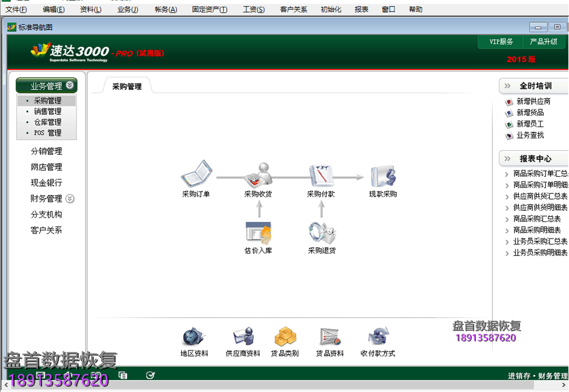This screenshot has height=392, width=569.
Task: Open the 采购收货 purchase receiving icon
Action: (x=258, y=175)
